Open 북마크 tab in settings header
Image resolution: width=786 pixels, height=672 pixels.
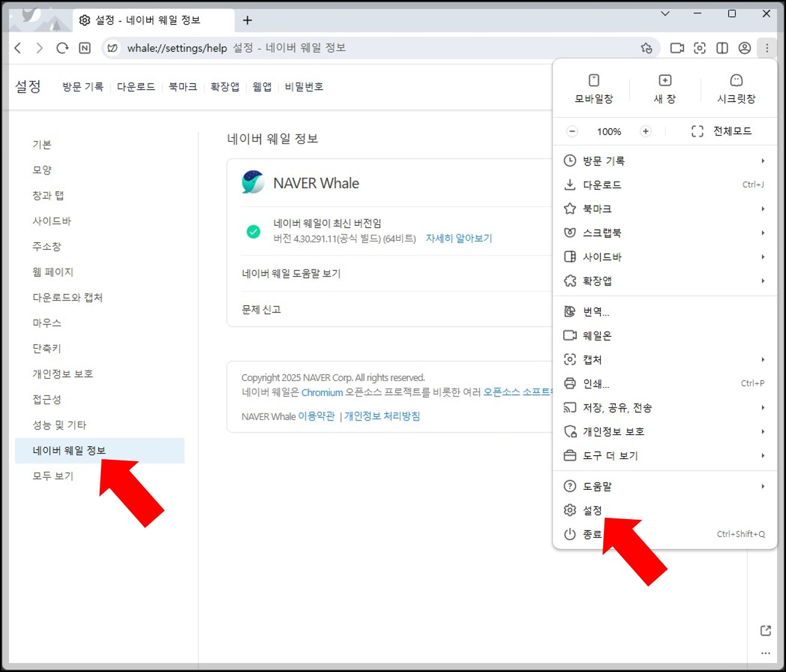click(x=183, y=87)
